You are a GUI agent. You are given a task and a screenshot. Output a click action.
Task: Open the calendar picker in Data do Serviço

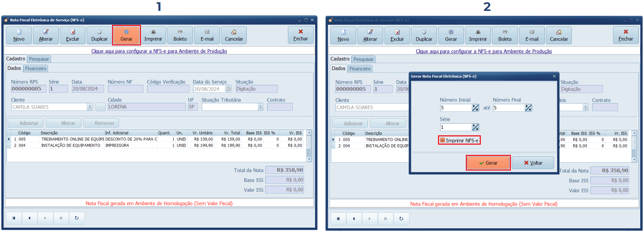point(228,89)
